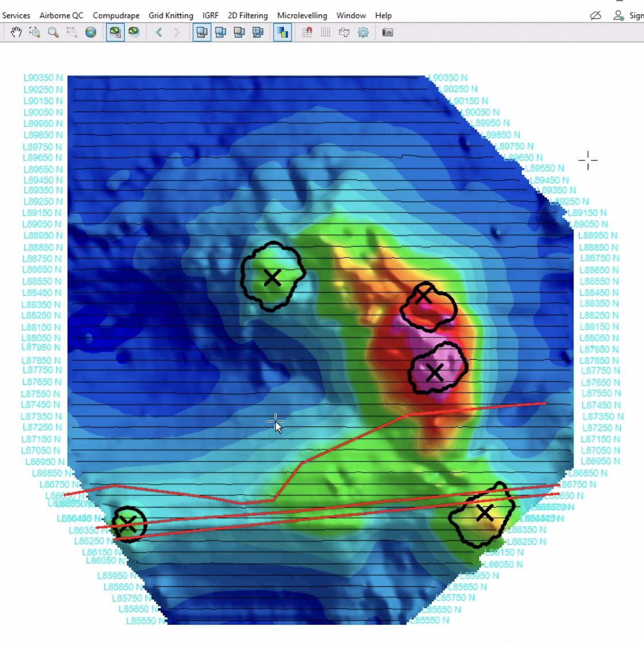The height and width of the screenshot is (646, 644).
Task: Open the 2D Filtering menu
Action: click(x=248, y=16)
